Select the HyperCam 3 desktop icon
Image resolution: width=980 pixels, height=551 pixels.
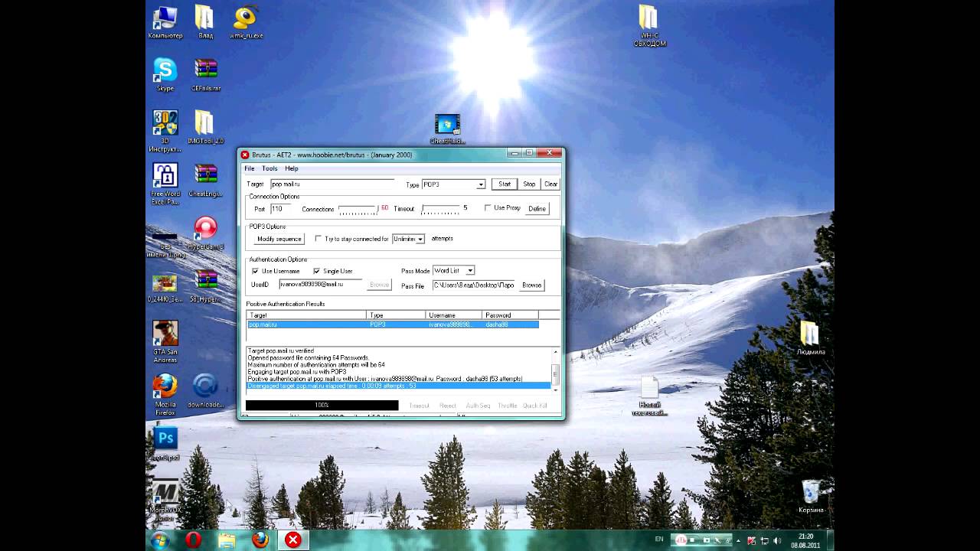[x=205, y=233]
